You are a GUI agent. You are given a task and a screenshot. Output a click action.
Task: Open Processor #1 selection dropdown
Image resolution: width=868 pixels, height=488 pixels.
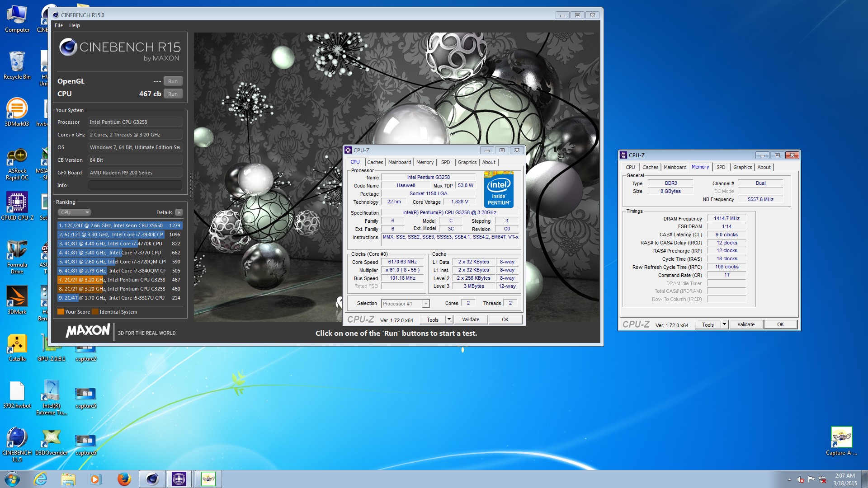coord(406,304)
